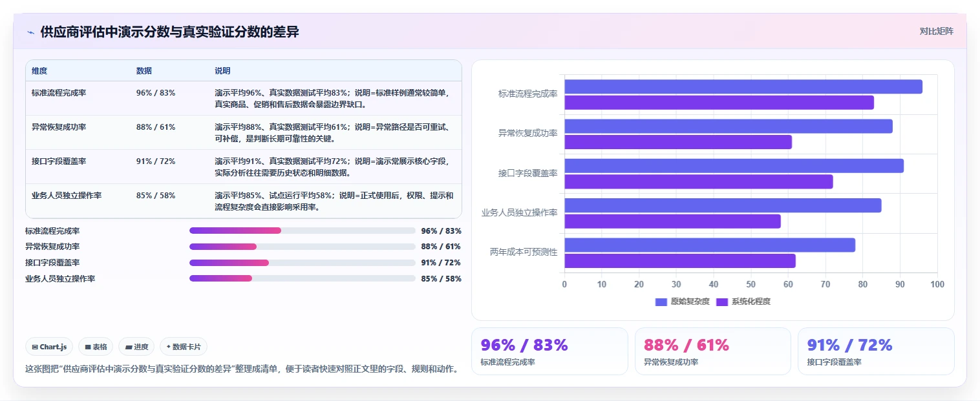Click the purple 业务人员独立操作率 chart bar
The width and height of the screenshot is (980, 401).
673,221
